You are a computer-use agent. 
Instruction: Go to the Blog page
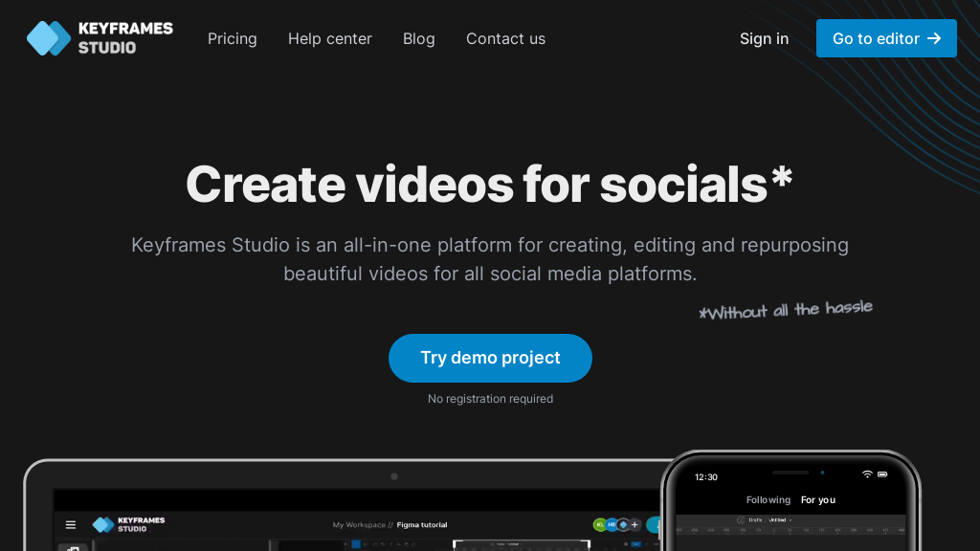click(419, 38)
